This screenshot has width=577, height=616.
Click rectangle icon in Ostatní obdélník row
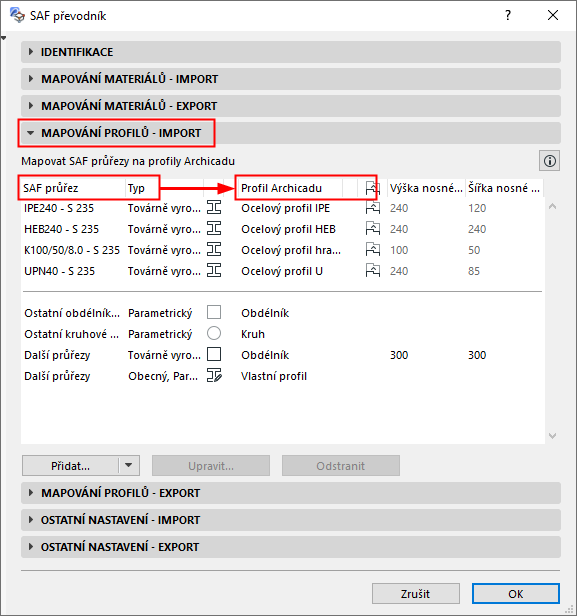pyautogui.click(x=214, y=312)
